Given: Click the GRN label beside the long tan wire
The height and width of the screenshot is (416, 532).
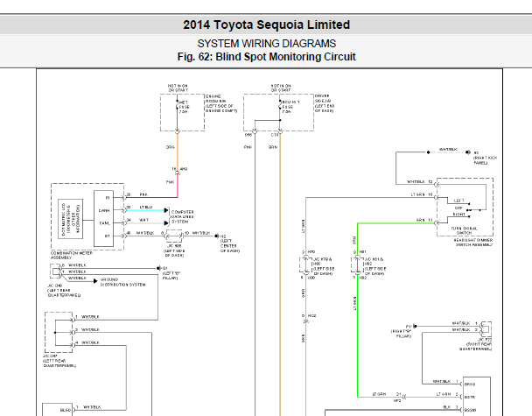Looking at the screenshot, I should pyautogui.click(x=273, y=147).
